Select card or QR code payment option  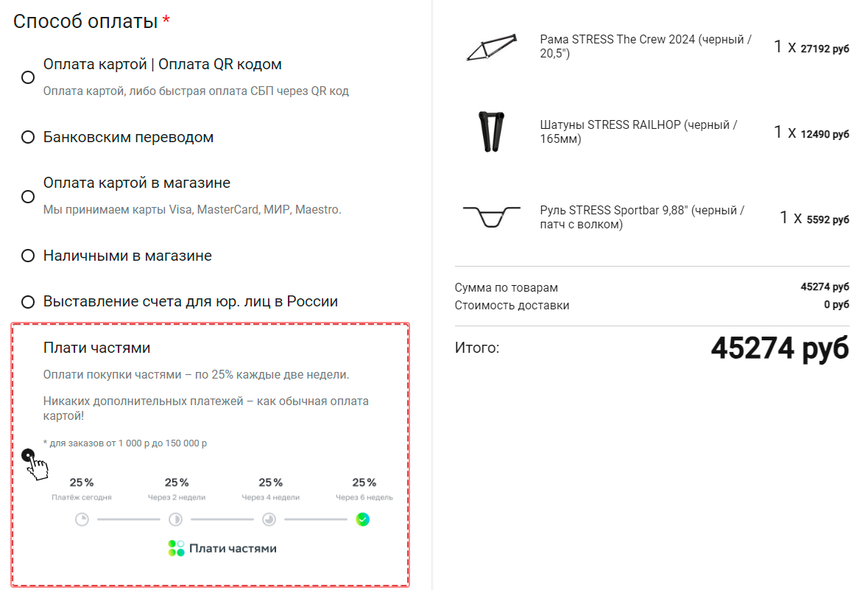28,77
